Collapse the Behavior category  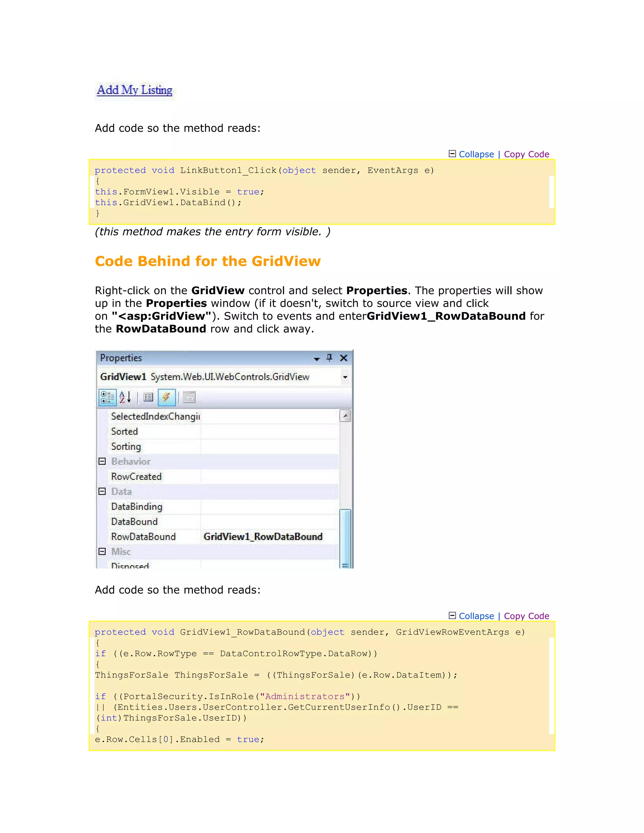tap(102, 461)
